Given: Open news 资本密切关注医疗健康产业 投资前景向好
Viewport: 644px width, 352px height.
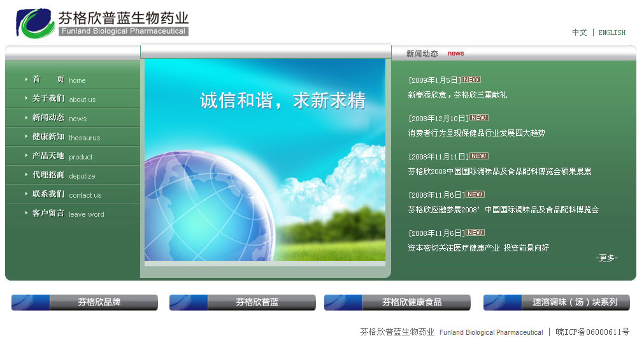Looking at the screenshot, I should (478, 248).
